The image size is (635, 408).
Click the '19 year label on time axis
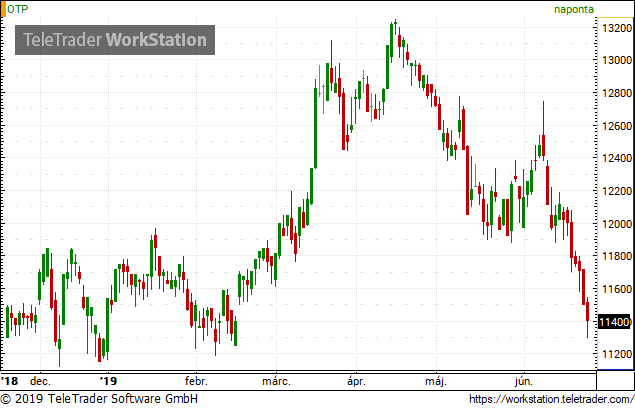109,381
